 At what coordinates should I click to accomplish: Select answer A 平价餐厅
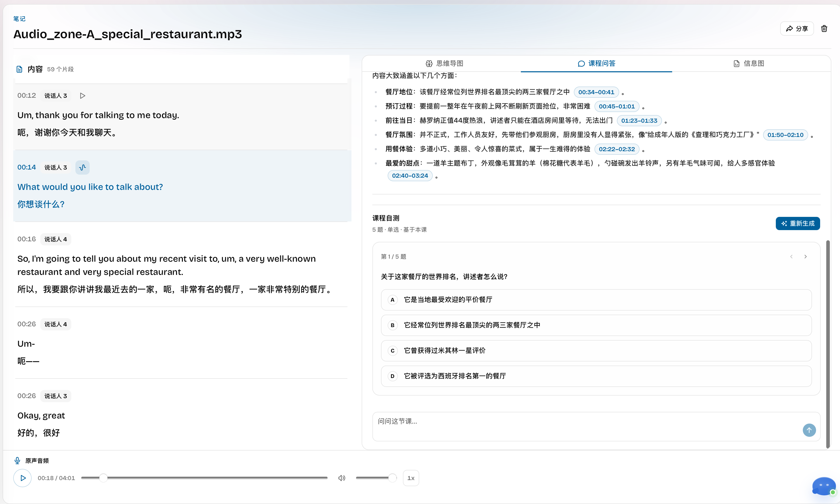(x=596, y=300)
